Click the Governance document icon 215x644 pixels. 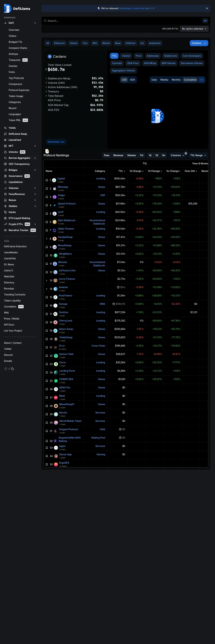tap(5, 176)
